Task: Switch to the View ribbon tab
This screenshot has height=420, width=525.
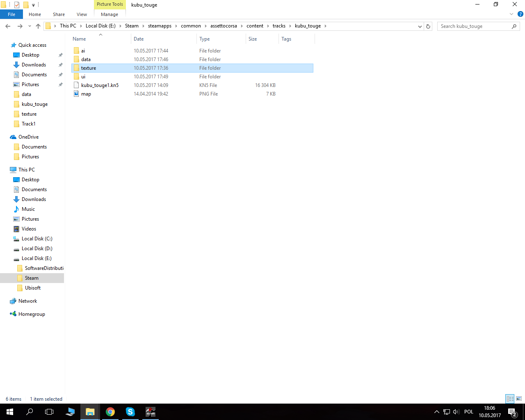Action: pyautogui.click(x=82, y=14)
